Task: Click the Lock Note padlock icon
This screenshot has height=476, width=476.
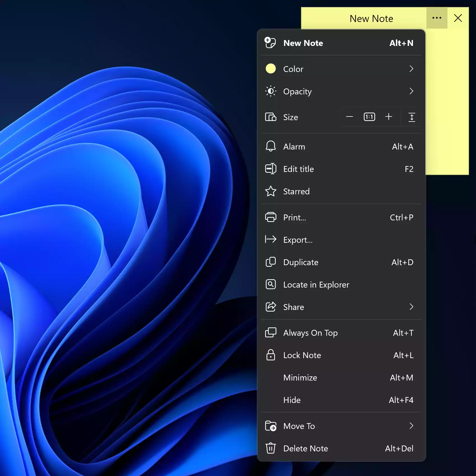Action: (270, 355)
